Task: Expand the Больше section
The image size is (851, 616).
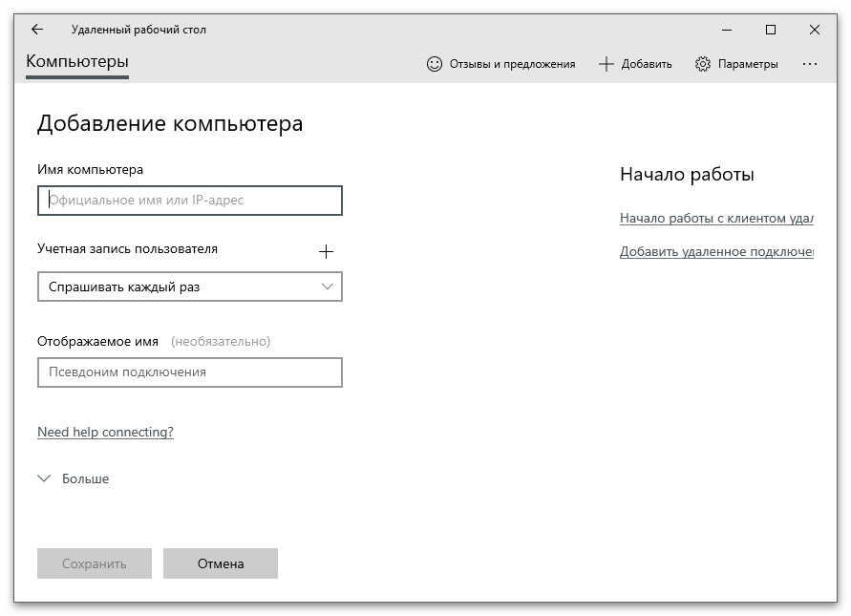Action: click(x=74, y=478)
